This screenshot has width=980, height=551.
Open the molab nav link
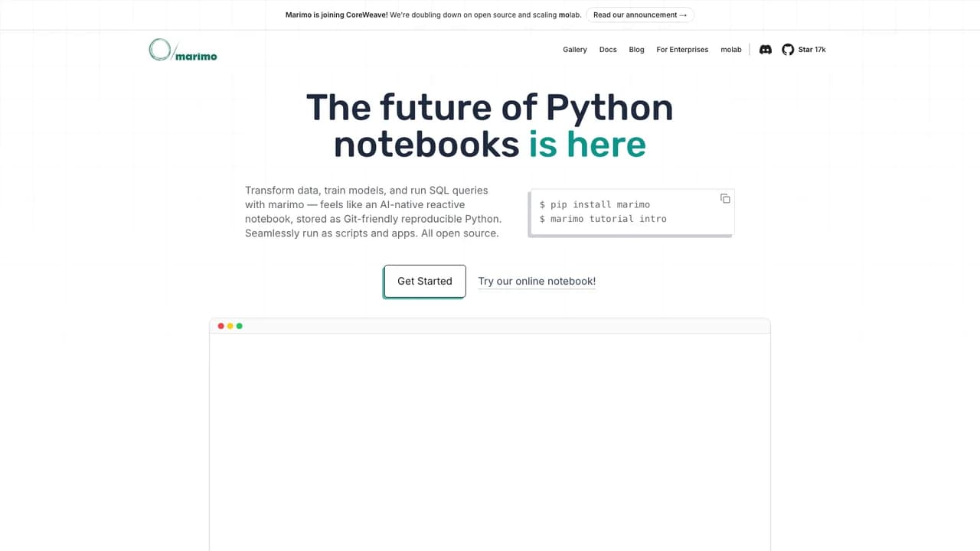tap(731, 50)
